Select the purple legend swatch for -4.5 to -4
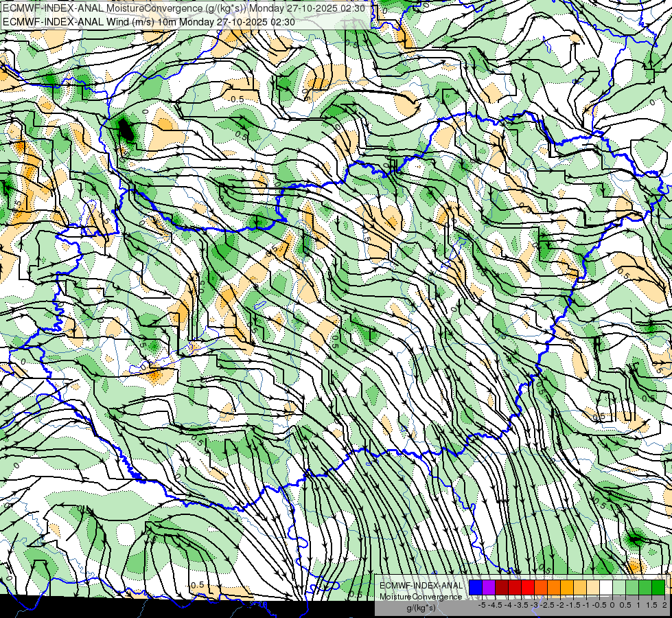672x618 pixels. (x=489, y=588)
